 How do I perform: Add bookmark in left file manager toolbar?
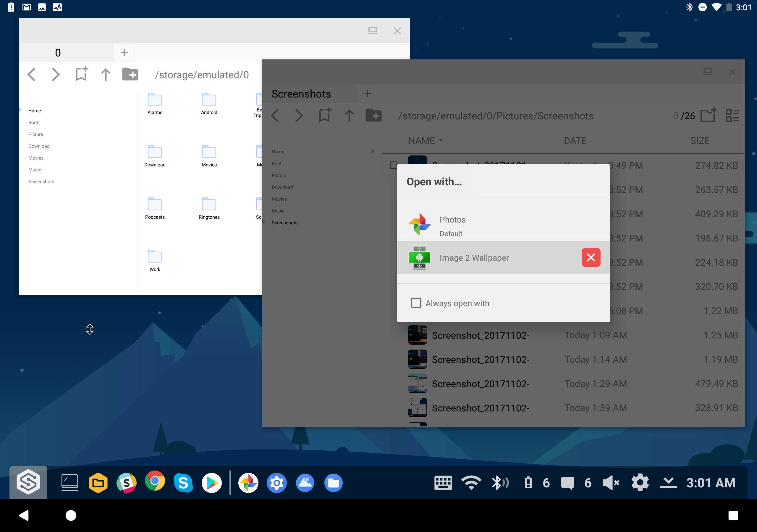click(81, 74)
